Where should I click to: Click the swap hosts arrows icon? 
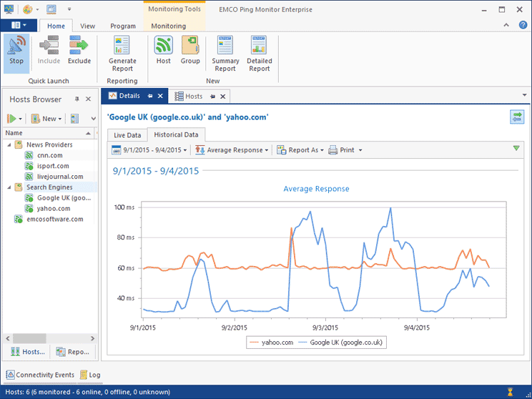coord(516,117)
